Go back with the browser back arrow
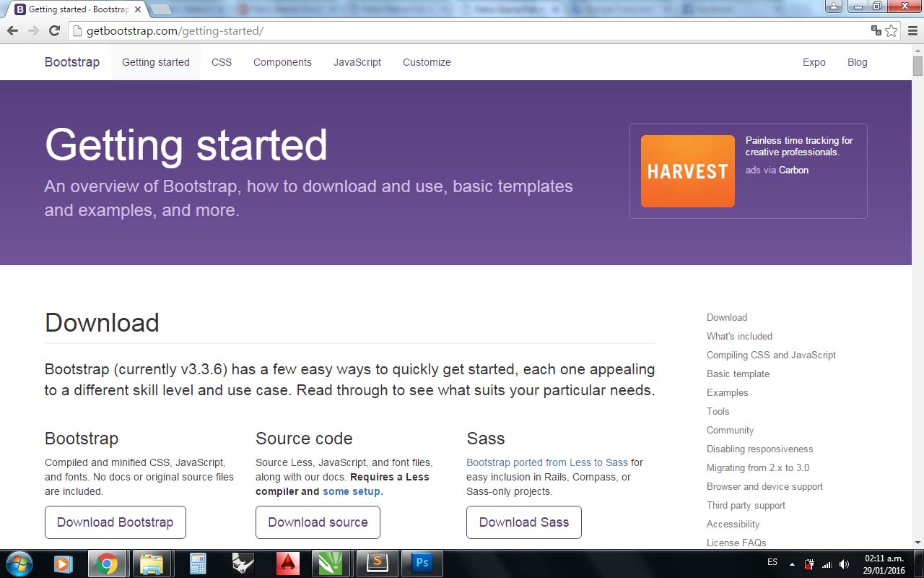Screen dimensions: 924x578 12,30
